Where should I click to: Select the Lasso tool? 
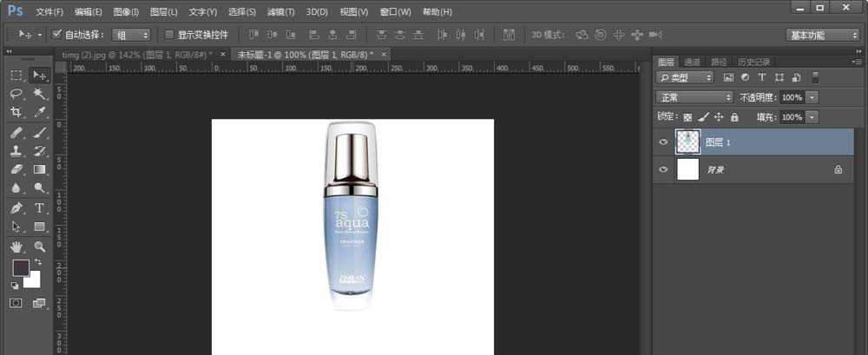coord(16,94)
